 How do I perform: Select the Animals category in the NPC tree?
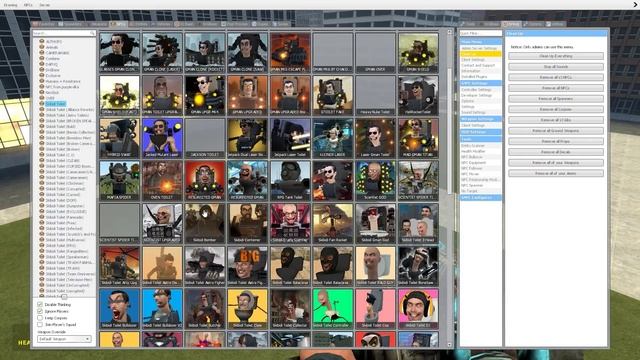pos(52,47)
